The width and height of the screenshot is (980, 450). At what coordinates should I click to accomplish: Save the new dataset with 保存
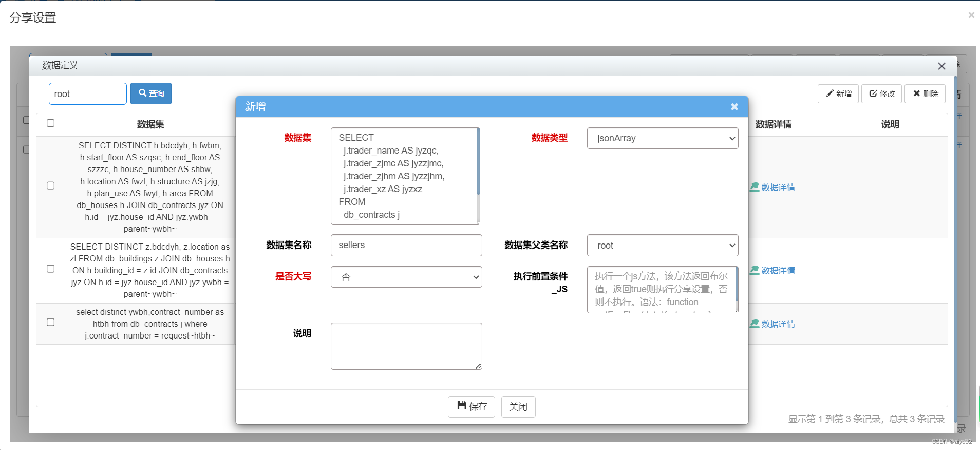(x=471, y=406)
